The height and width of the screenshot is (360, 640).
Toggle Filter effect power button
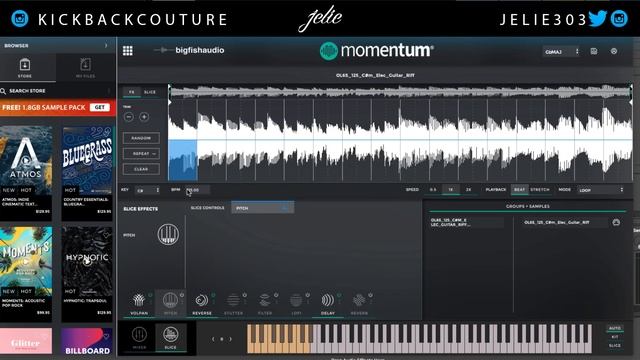[x=276, y=295]
